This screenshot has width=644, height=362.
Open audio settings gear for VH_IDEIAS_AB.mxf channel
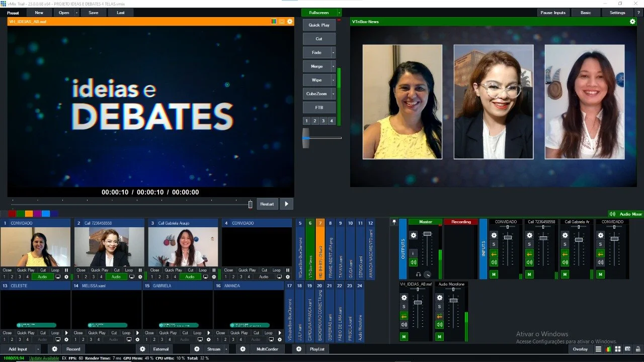coord(404,298)
